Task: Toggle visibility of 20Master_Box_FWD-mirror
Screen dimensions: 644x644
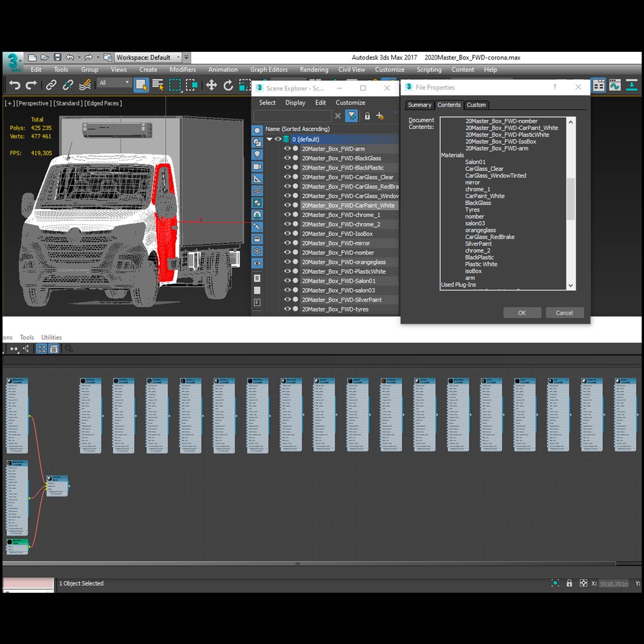Action: 287,243
